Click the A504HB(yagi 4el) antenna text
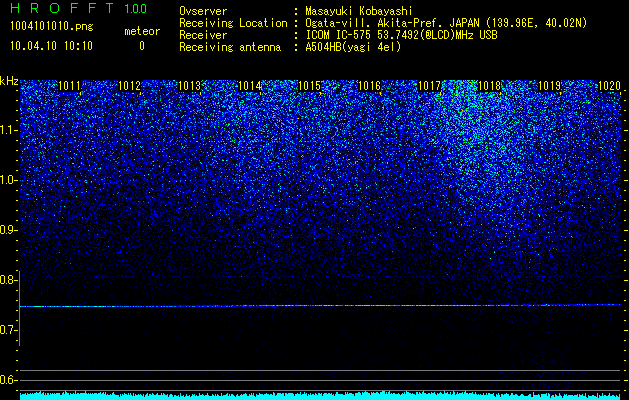This screenshot has width=629, height=400. tap(353, 47)
